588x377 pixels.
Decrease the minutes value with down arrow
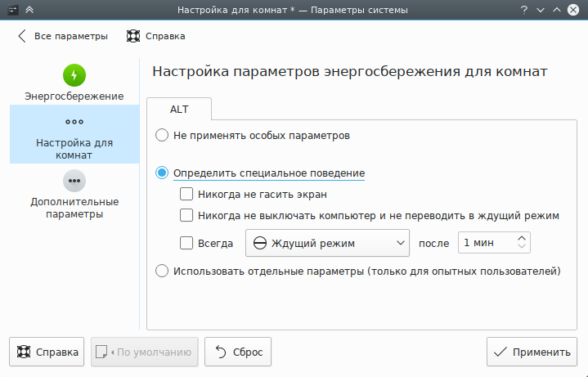522,247
